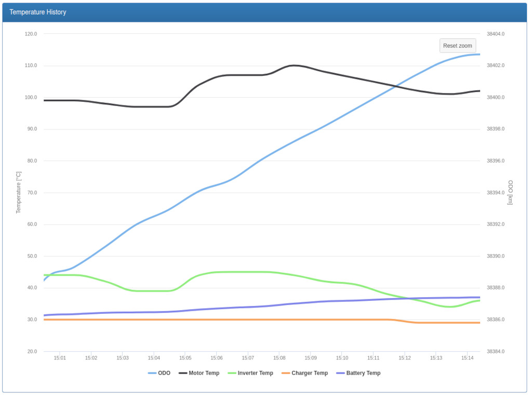Click the Charger Temp legend label

tap(310, 373)
